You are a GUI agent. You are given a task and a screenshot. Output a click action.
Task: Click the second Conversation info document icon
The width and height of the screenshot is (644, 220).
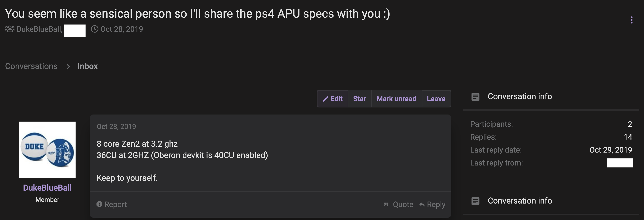click(475, 201)
